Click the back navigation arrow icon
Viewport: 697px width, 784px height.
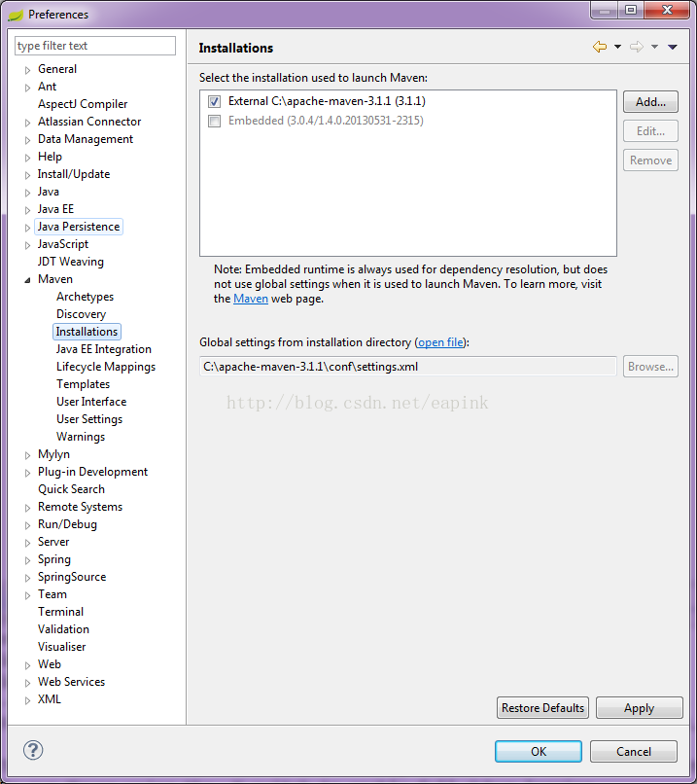tap(600, 47)
